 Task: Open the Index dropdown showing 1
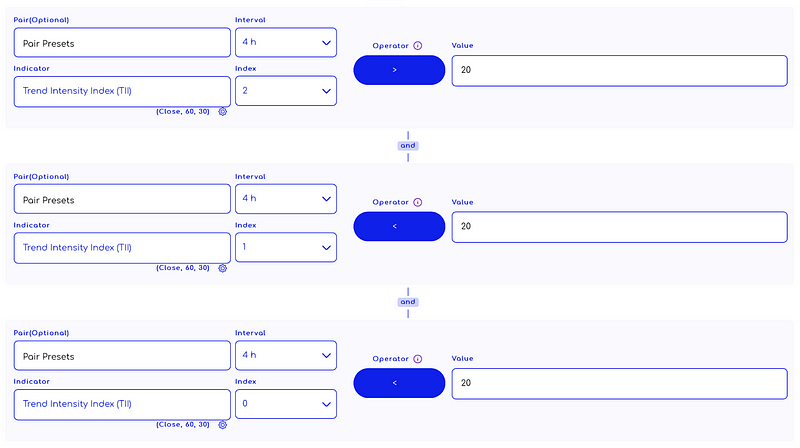click(x=286, y=247)
